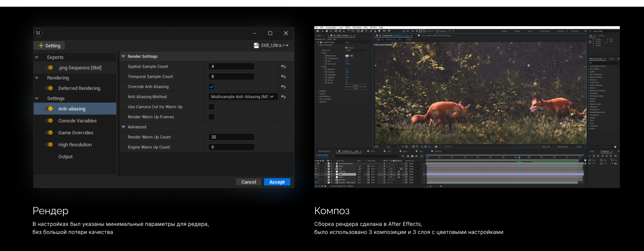
Task: Reset the Anti Aliasing Method to default
Action: click(283, 97)
